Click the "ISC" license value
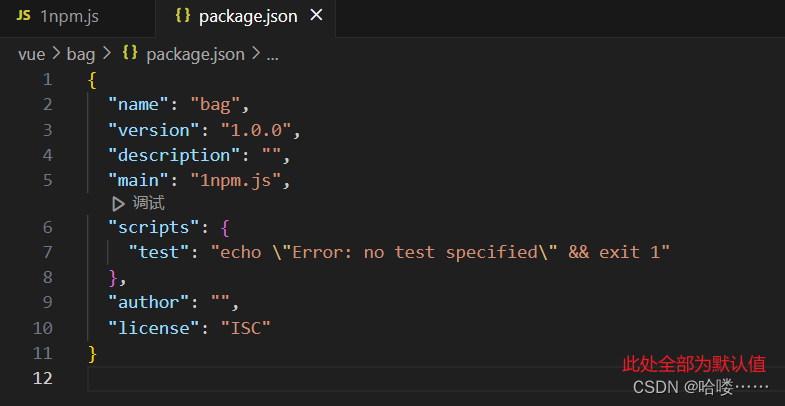This screenshot has width=785, height=406. click(x=246, y=328)
